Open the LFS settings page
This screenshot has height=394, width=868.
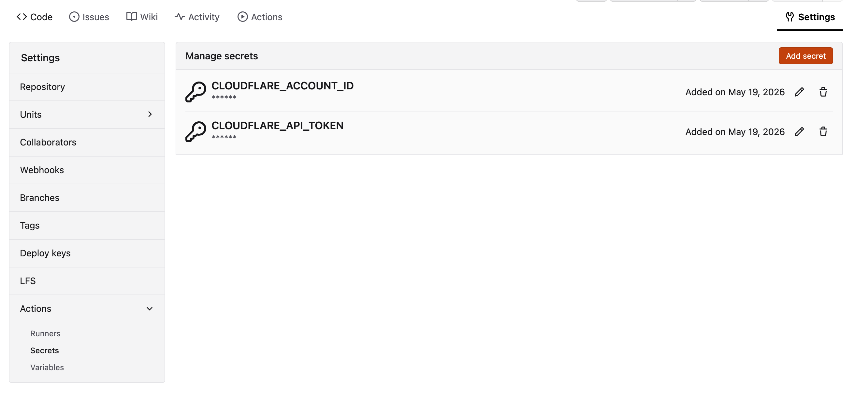point(87,280)
